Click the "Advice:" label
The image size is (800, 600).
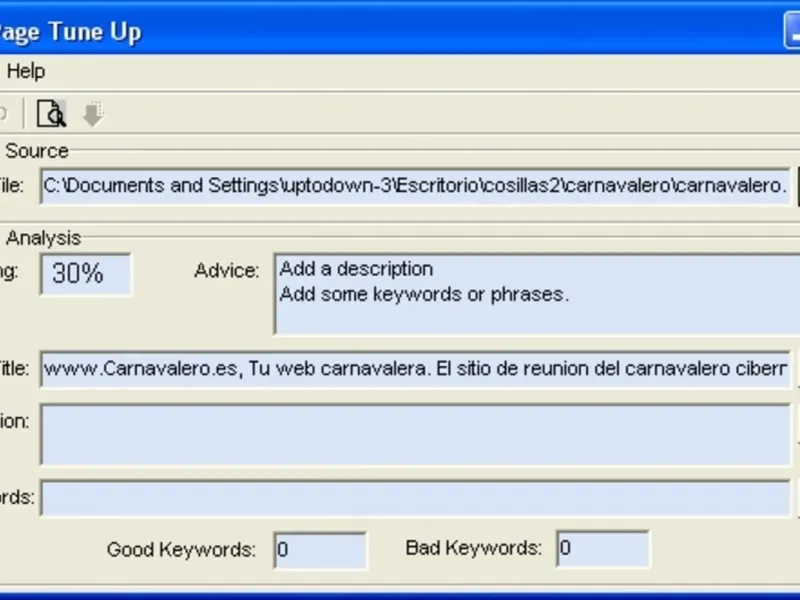(x=227, y=271)
